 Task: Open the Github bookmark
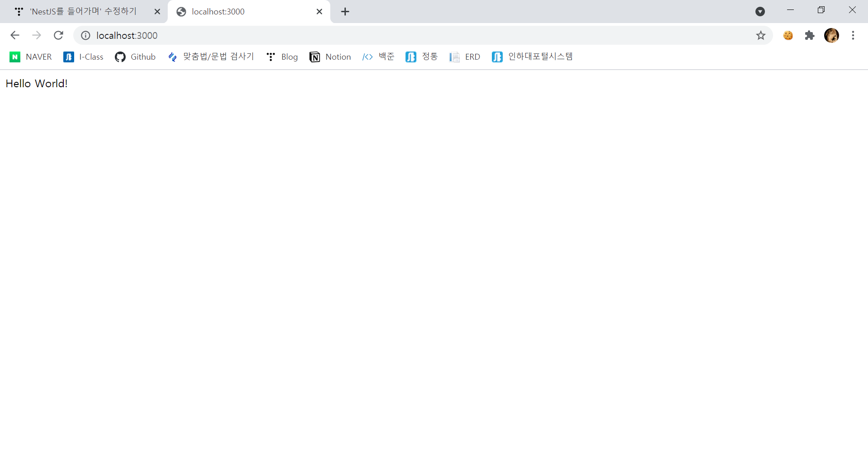[x=135, y=57]
